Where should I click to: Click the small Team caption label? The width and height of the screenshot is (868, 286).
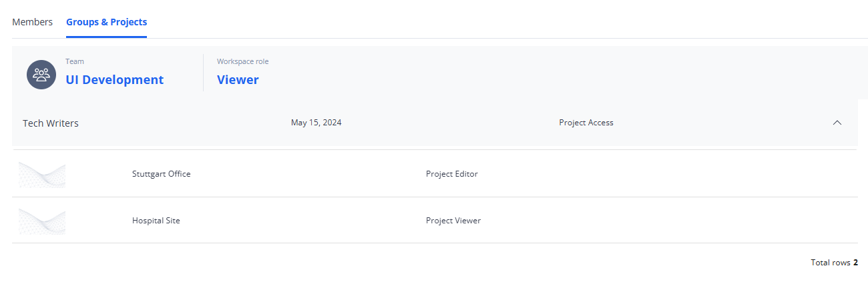[75, 61]
